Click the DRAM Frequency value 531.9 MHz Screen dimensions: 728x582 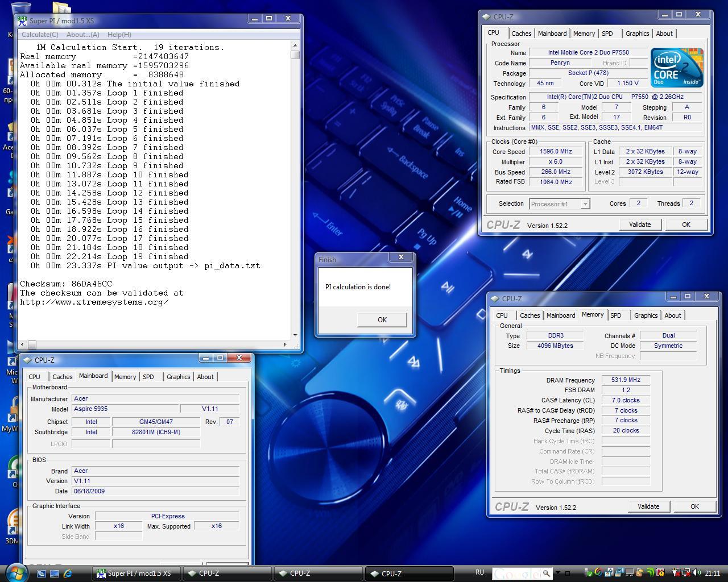(x=626, y=380)
